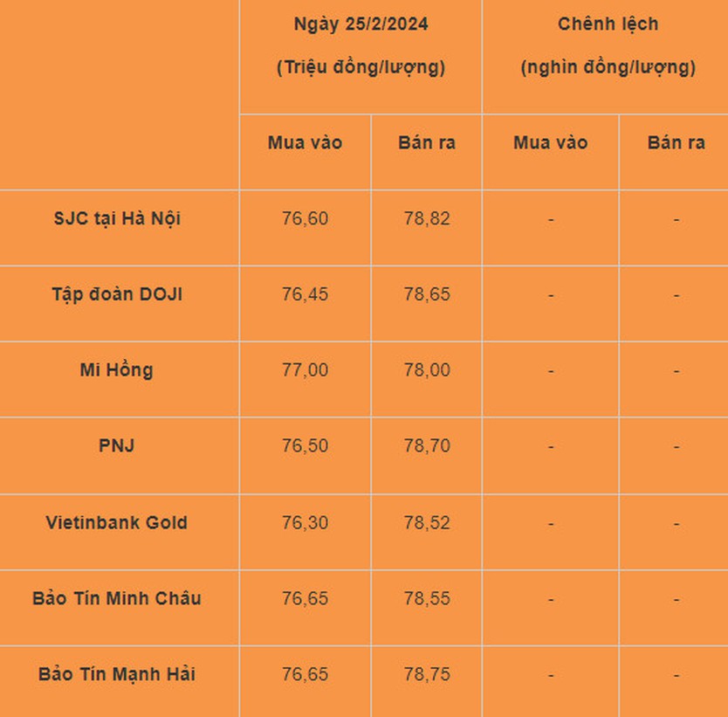Click SJC buy price 76,60

305,218
